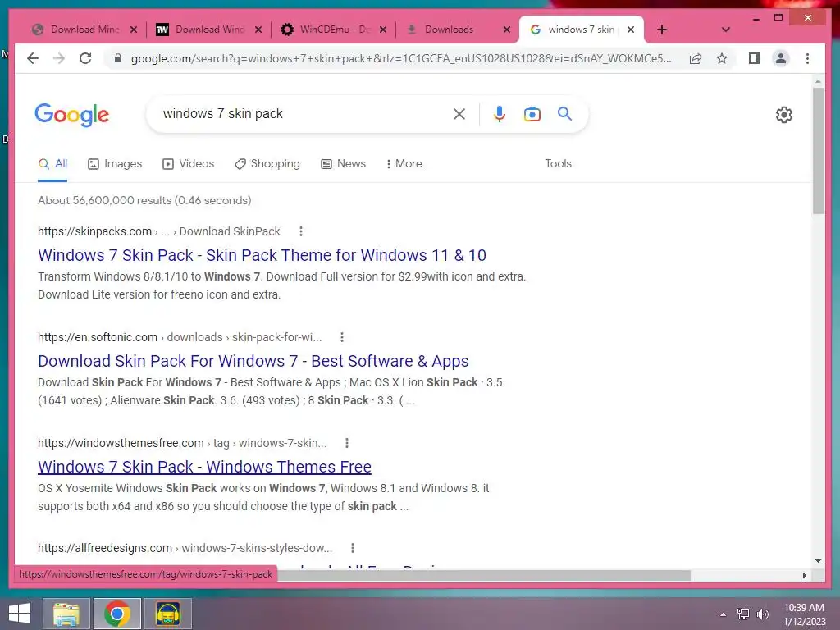The height and width of the screenshot is (630, 840).
Task: Open a new tab with plus button
Action: [x=662, y=30]
